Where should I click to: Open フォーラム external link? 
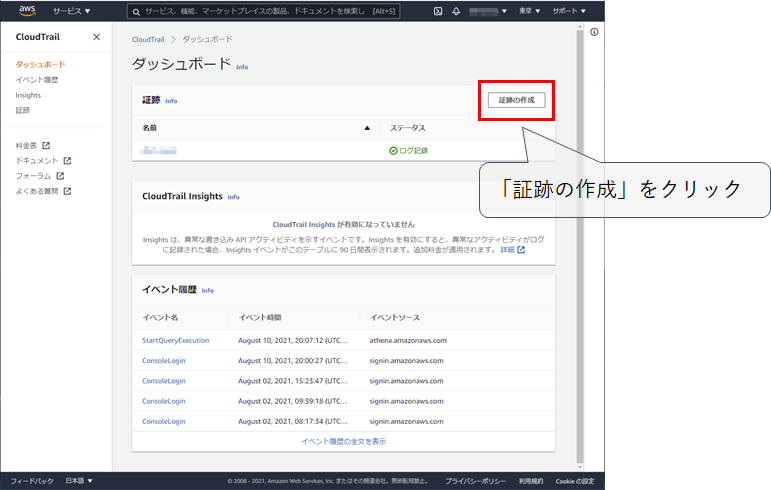[39, 175]
